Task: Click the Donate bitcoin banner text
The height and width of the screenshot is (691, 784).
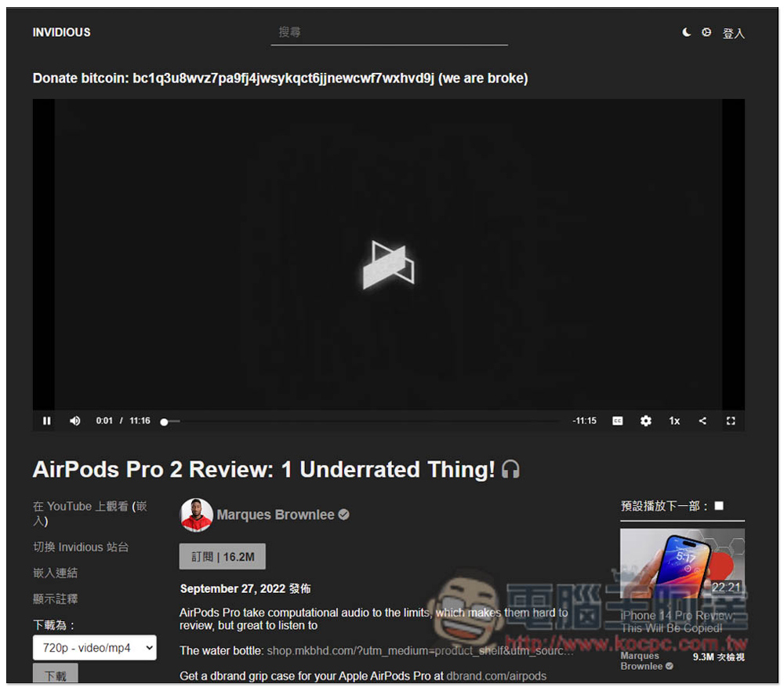Action: click(x=280, y=78)
